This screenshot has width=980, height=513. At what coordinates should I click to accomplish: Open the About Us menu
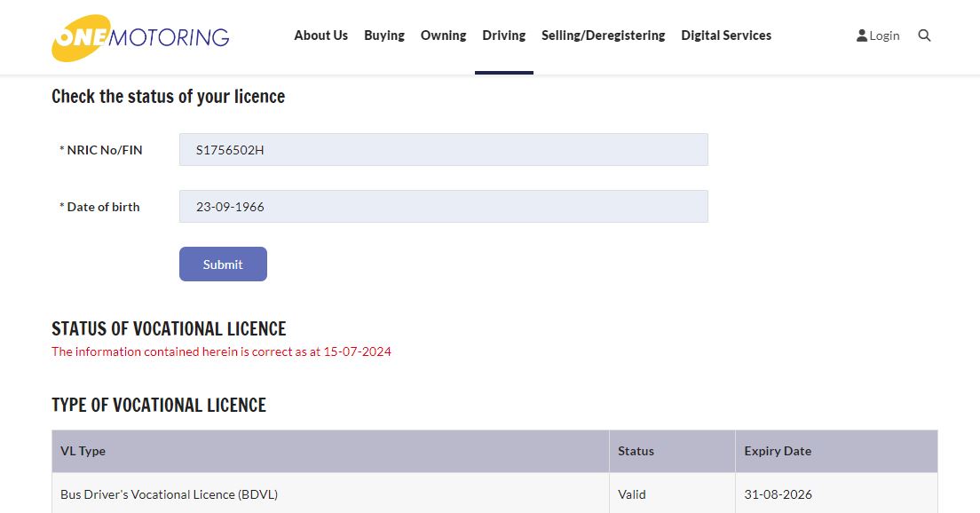point(320,36)
